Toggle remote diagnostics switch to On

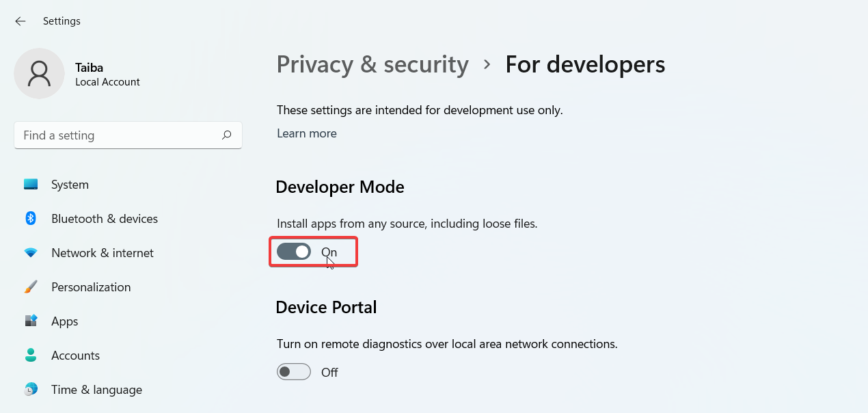click(x=293, y=371)
